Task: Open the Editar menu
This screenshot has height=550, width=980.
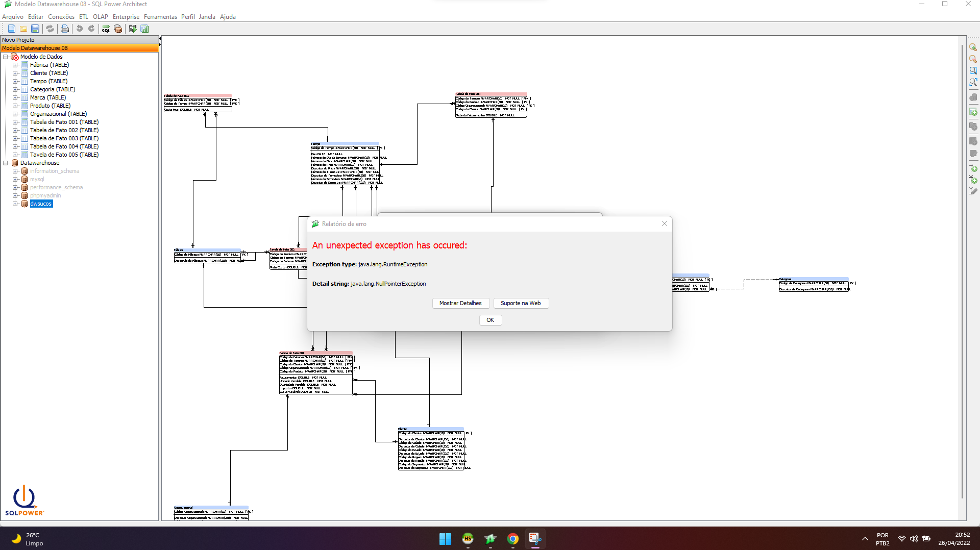Action: (x=36, y=17)
